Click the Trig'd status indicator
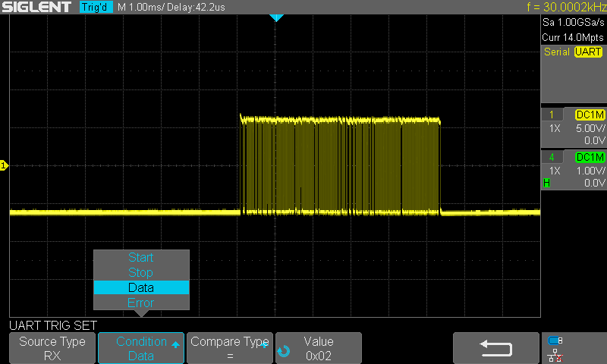This screenshot has width=607, height=364. (x=96, y=7)
